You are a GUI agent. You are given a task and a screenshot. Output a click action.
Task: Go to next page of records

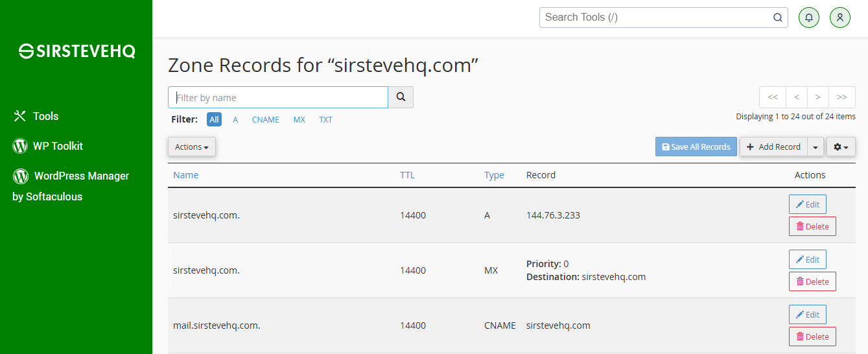pos(818,97)
